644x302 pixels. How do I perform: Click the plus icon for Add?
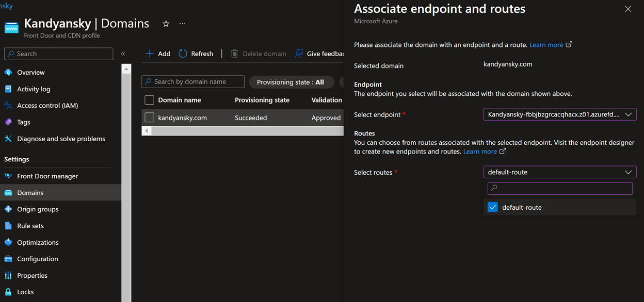[x=150, y=54]
